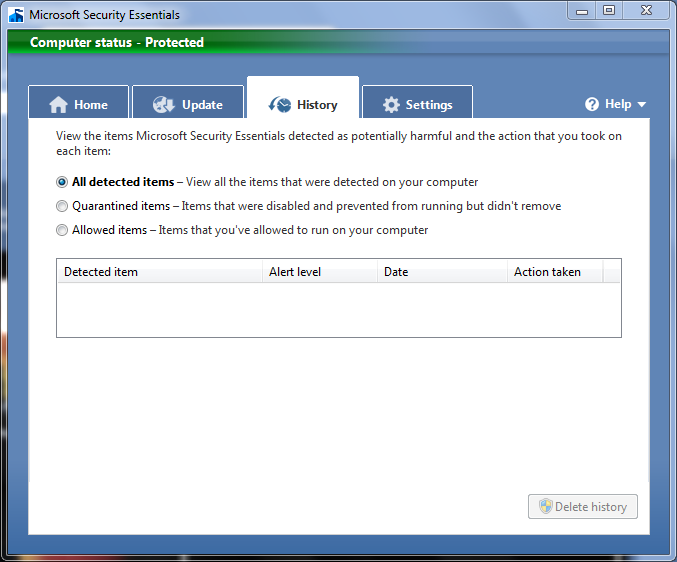
Task: Select the All detected items radio button
Action: (x=62, y=182)
